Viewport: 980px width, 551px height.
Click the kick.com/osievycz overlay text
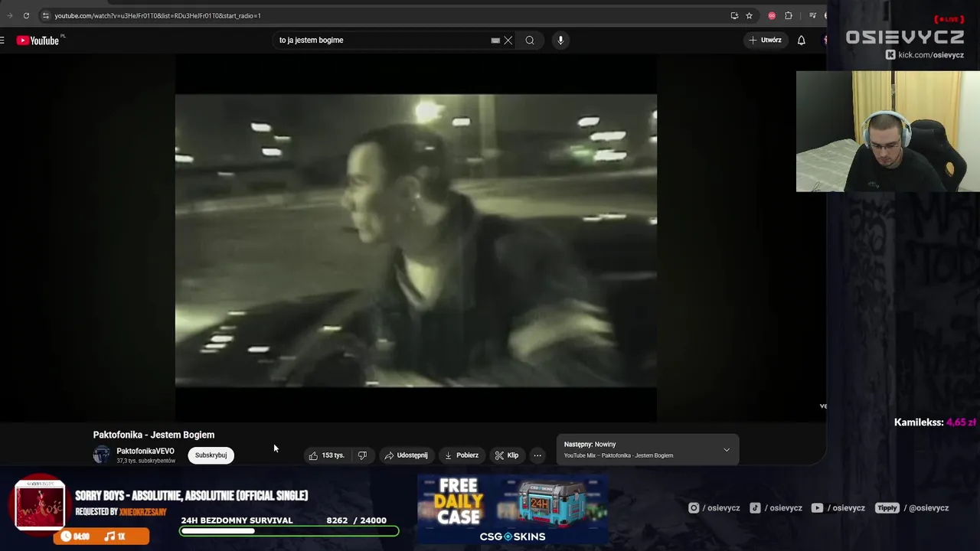coord(925,55)
